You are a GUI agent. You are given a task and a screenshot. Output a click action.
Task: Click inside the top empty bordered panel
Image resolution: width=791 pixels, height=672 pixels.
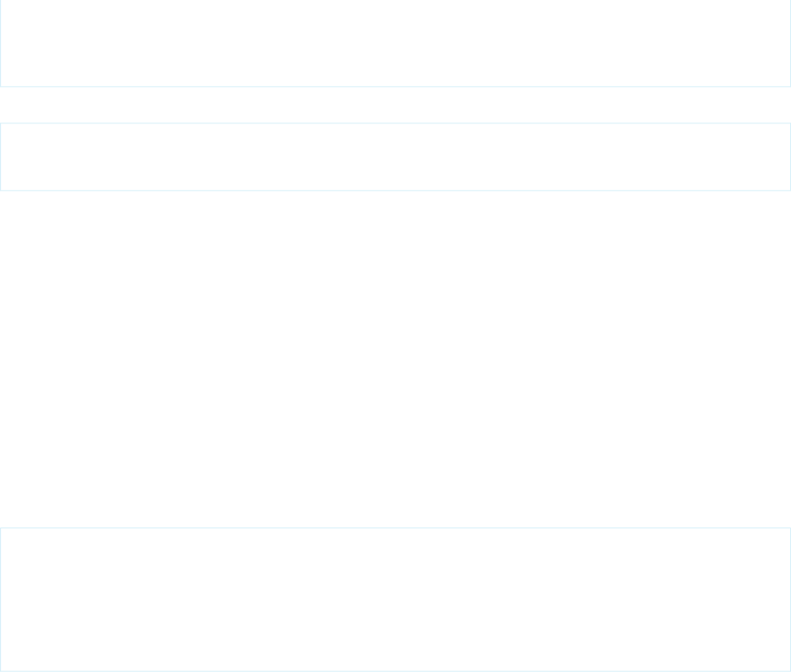tap(395, 43)
